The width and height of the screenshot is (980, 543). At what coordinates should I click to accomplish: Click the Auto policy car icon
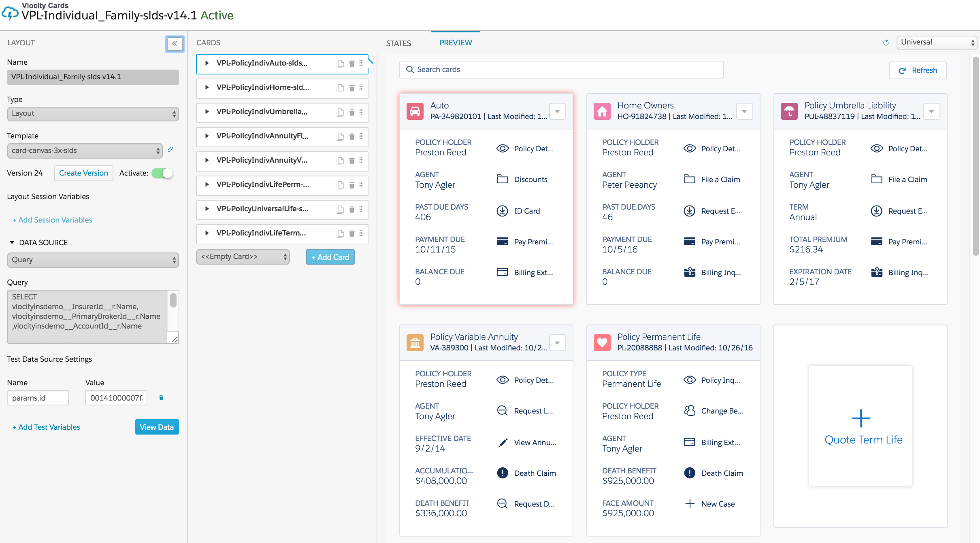tap(415, 111)
